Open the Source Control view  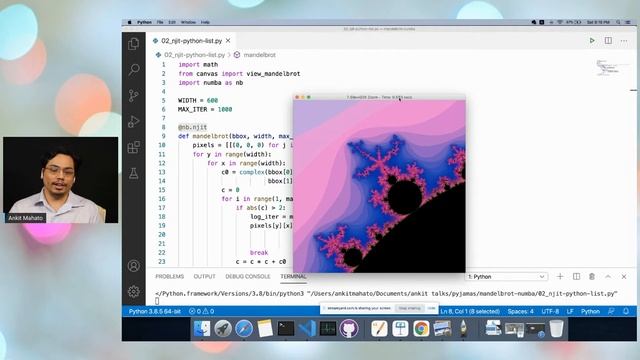point(133,96)
